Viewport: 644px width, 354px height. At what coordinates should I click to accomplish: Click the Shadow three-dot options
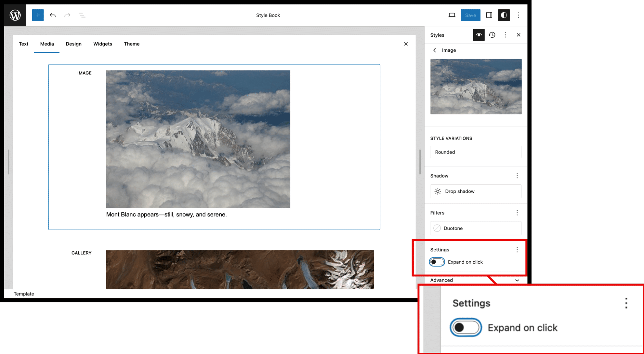[x=517, y=176]
